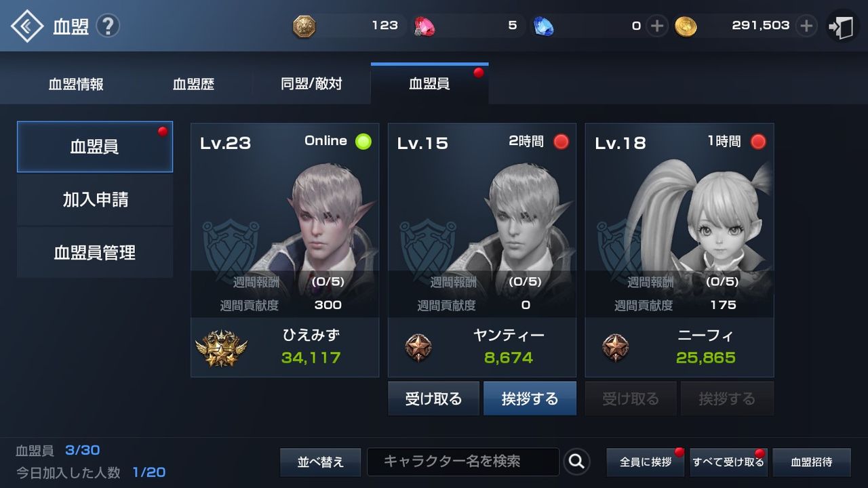Click the character name search field

point(463,462)
